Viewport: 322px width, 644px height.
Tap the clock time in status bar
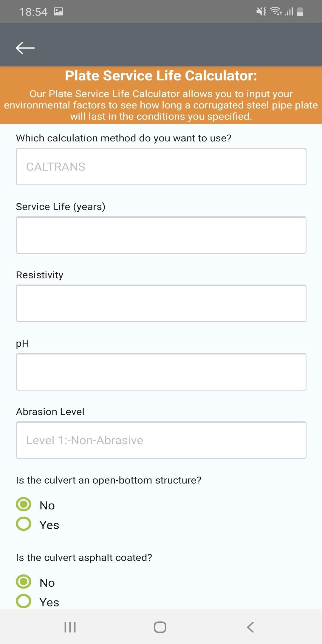point(33,12)
